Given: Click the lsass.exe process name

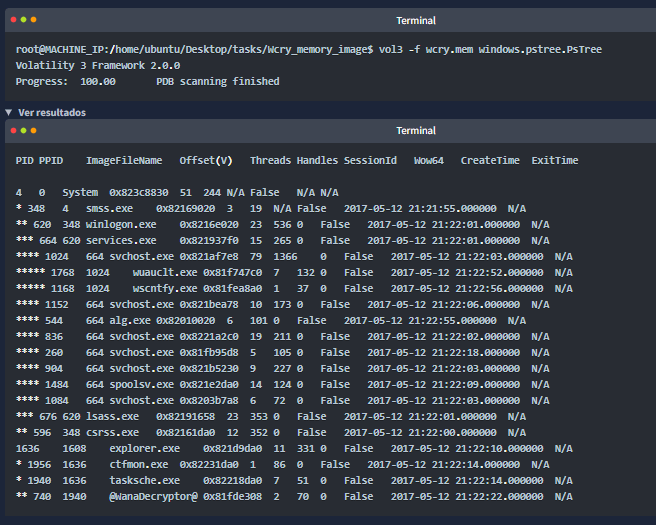Looking at the screenshot, I should (x=112, y=417).
